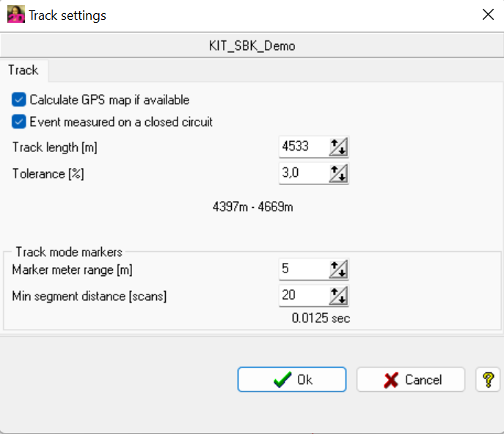Click the Event measured on a closed circuit label
Viewport: 504px width, 434px height.
tap(121, 121)
